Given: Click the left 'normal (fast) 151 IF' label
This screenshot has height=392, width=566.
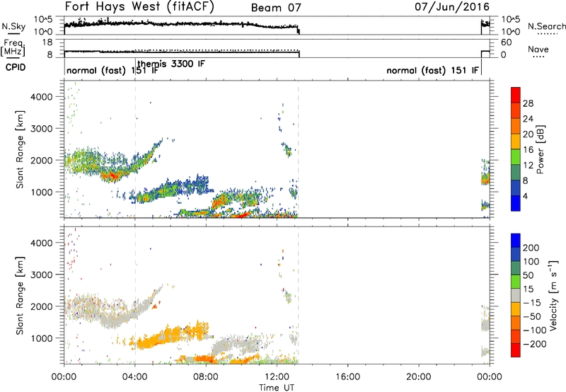Looking at the screenshot, I should [x=112, y=70].
